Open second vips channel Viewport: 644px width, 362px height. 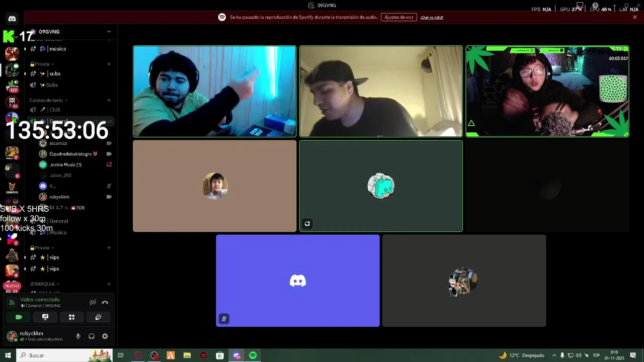pos(70,268)
